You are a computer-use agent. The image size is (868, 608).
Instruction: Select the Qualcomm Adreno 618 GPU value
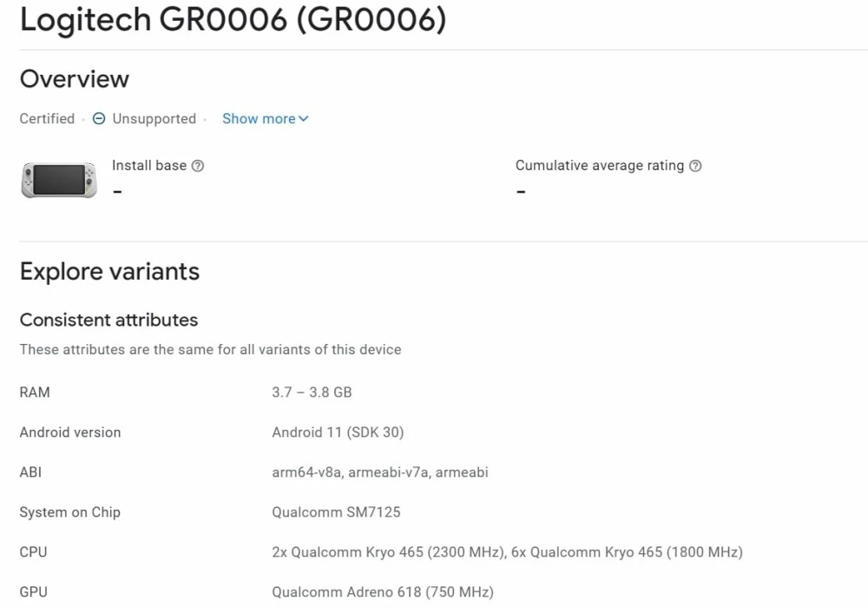point(382,592)
